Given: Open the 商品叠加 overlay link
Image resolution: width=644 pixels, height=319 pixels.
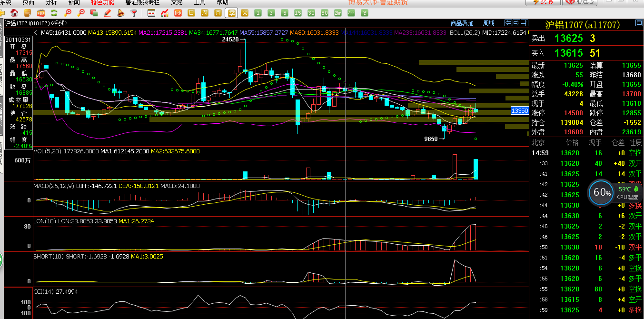Looking at the screenshot, I should 462,23.
